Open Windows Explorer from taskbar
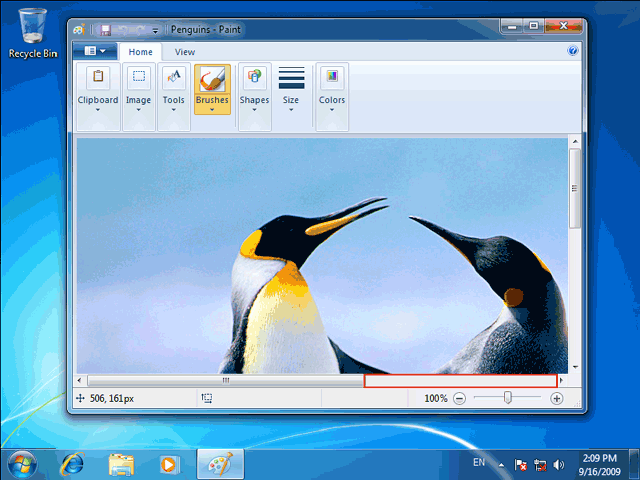This screenshot has width=640, height=480. [121, 464]
